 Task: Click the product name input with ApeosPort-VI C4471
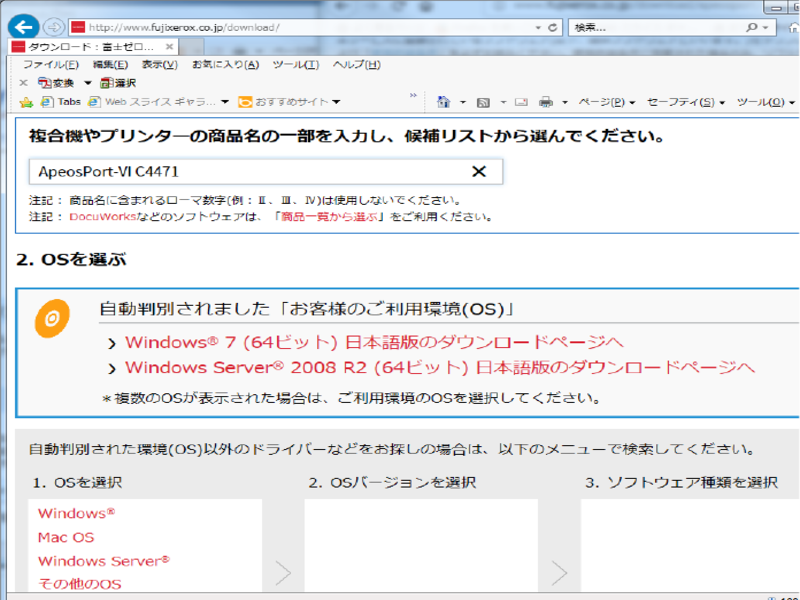tap(266, 171)
